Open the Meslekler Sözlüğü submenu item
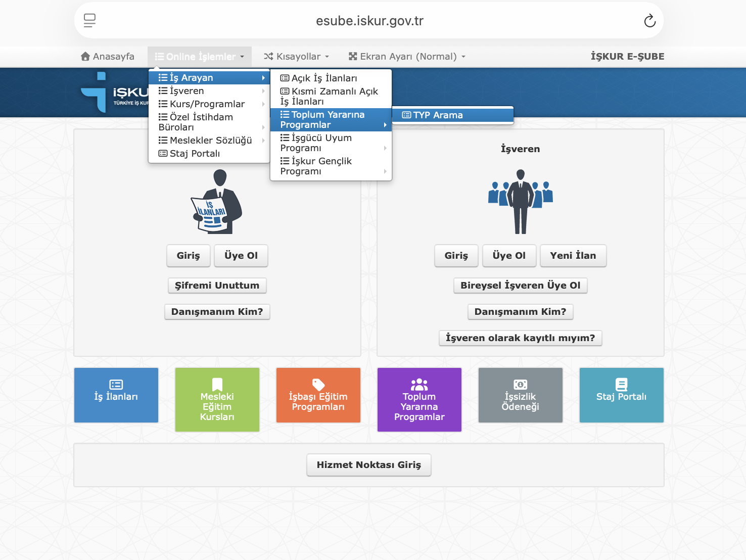 [211, 141]
